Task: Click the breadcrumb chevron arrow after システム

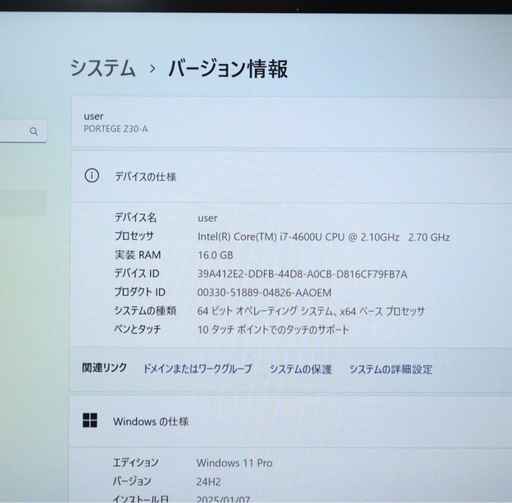Action: pos(152,69)
